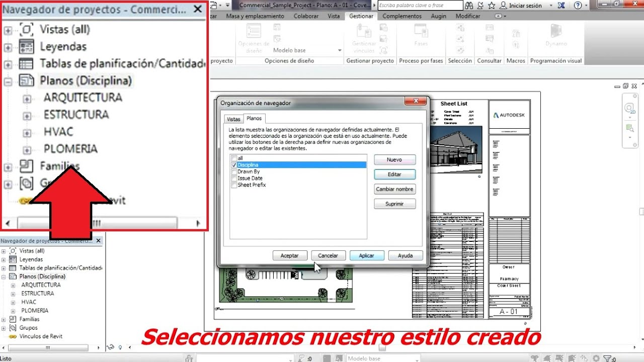Click the Editar button
644x362 pixels.
[394, 174]
